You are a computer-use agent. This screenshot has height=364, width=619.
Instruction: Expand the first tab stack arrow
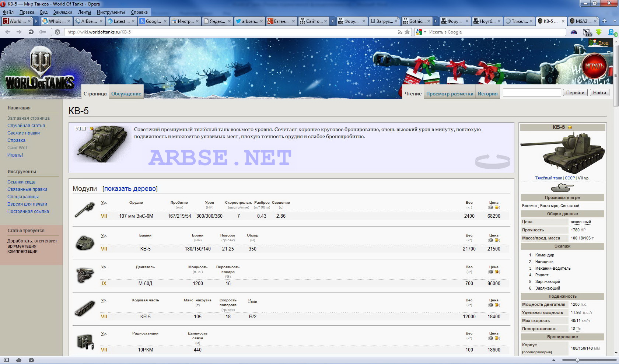click(x=36, y=21)
